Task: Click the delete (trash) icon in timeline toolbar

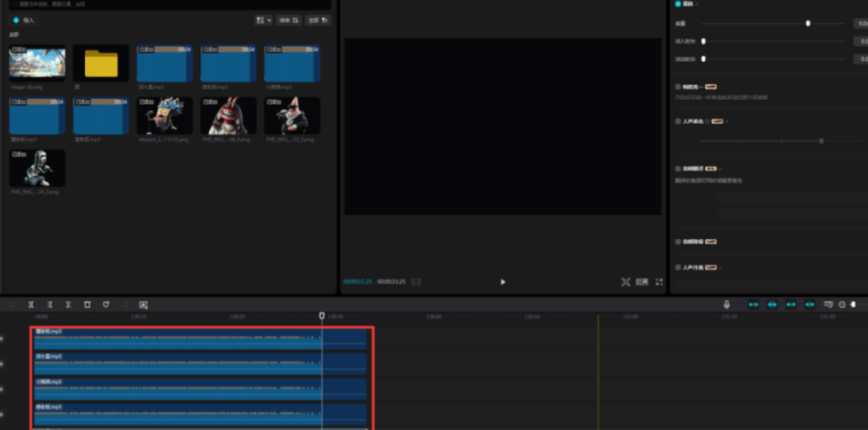Action: pos(87,304)
